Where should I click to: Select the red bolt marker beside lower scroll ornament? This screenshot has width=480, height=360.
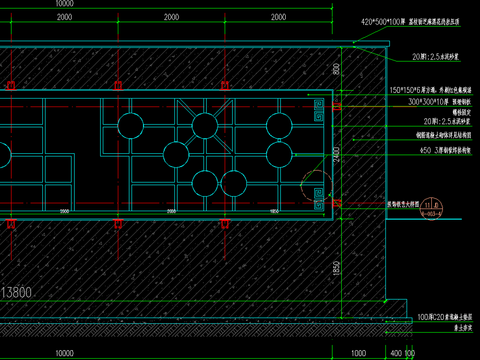tap(337, 203)
